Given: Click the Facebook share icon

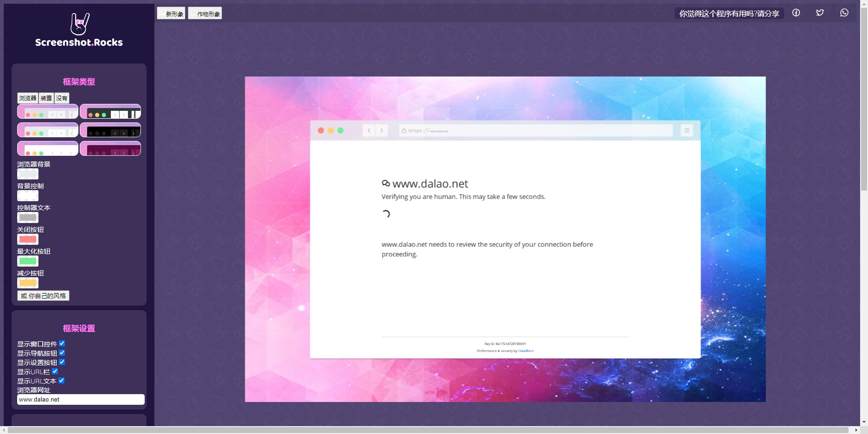Looking at the screenshot, I should [796, 13].
